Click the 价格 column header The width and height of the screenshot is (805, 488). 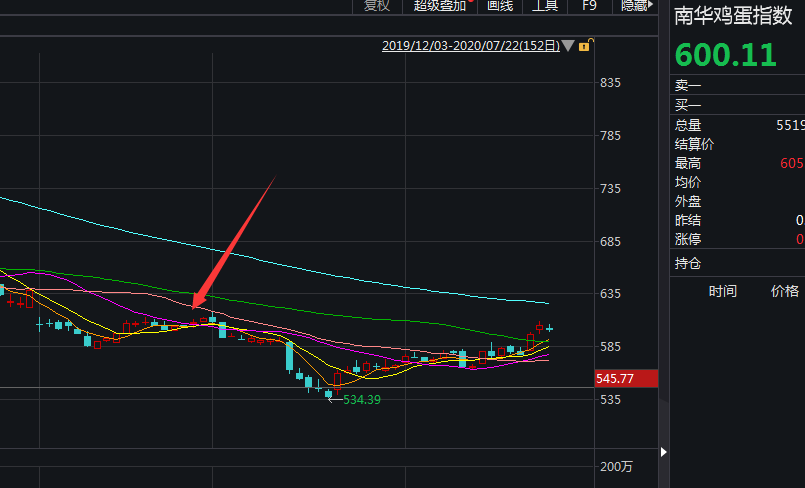[x=785, y=291]
